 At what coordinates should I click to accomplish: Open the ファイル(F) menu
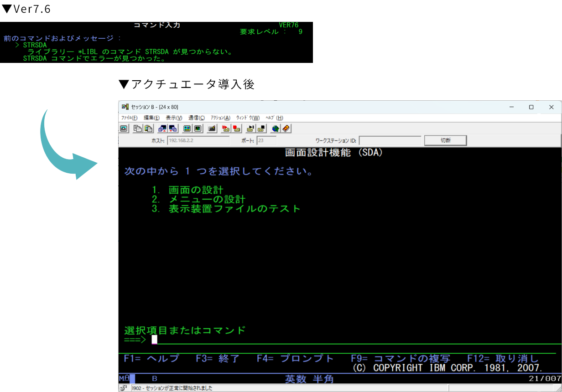click(129, 118)
